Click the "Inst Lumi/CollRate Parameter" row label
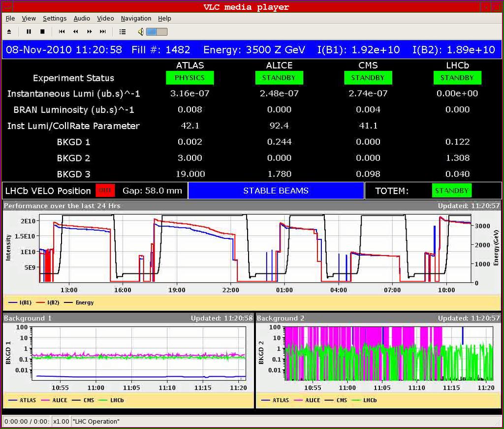The height and width of the screenshot is (429, 504). pyautogui.click(x=73, y=126)
